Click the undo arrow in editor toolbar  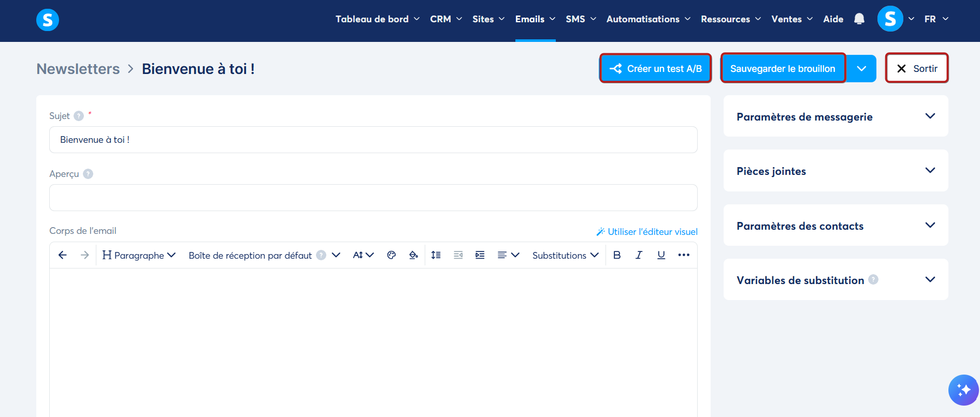tap(63, 255)
